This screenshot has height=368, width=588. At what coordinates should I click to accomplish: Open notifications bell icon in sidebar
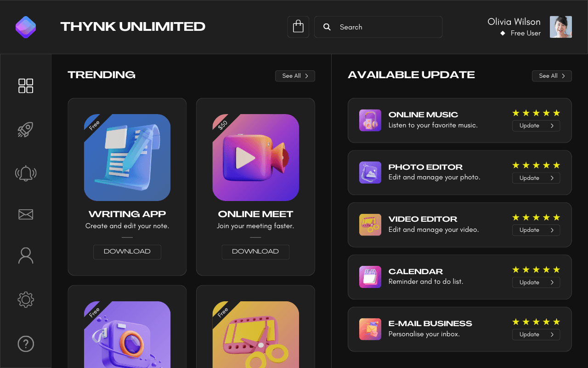pos(26,173)
